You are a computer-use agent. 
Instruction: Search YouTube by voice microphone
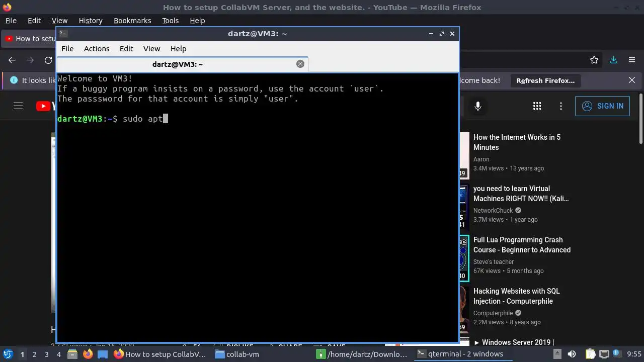pos(478,106)
